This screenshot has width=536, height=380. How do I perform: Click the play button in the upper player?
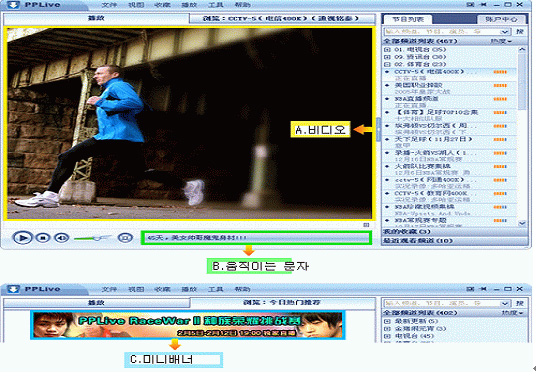point(23,238)
